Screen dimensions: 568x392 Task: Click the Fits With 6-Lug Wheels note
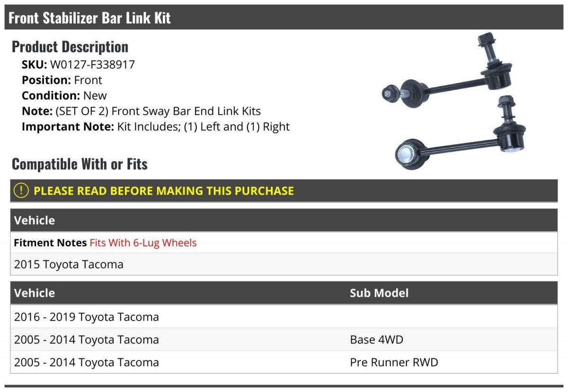[x=143, y=243]
